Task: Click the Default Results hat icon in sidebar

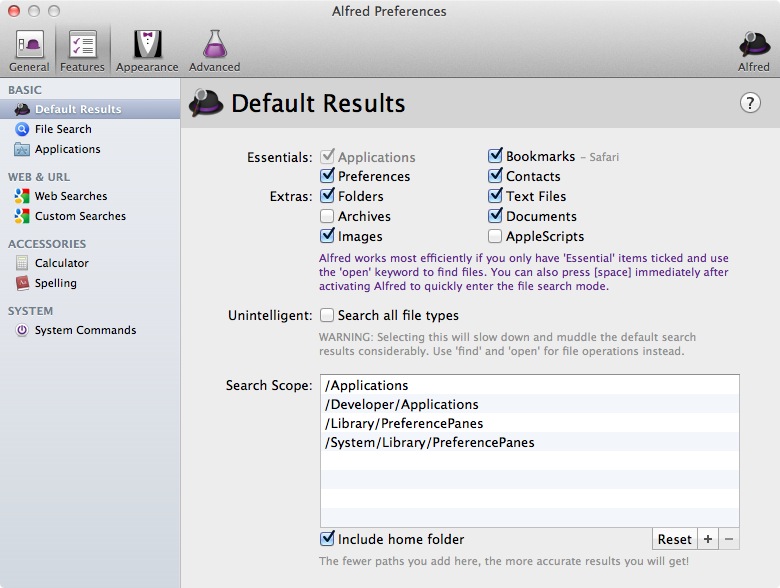Action: pyautogui.click(x=22, y=109)
